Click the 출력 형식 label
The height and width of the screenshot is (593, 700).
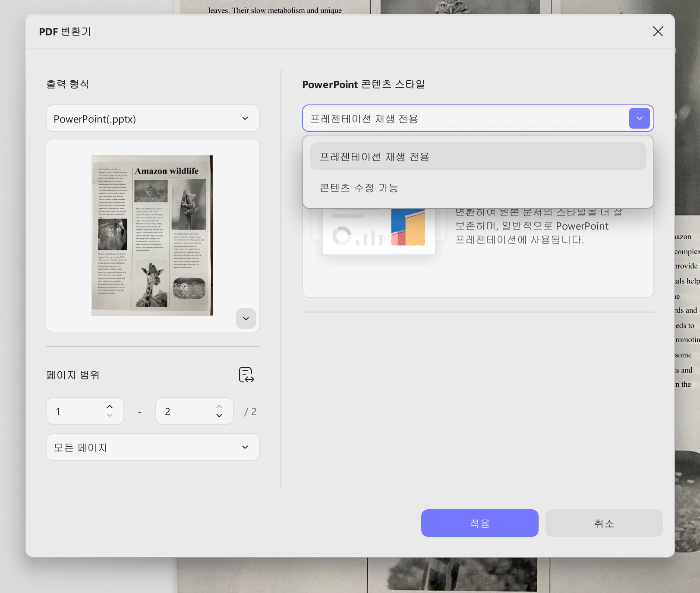click(x=68, y=84)
